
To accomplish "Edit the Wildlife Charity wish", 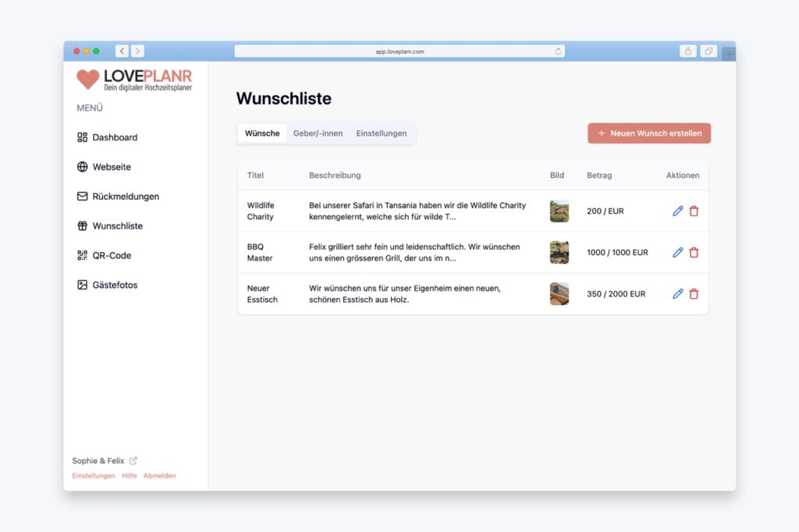I will 677,211.
